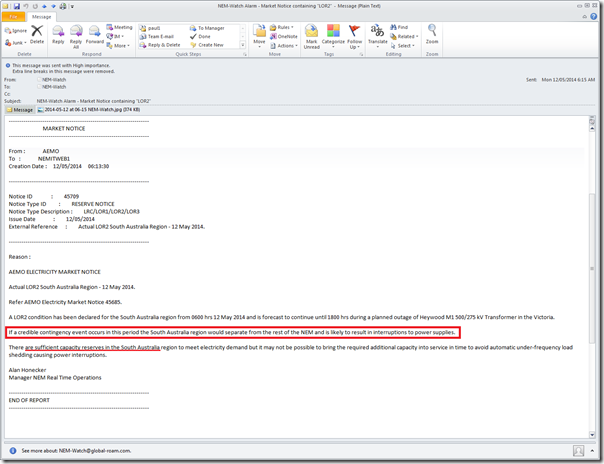
Task: Click 'Refer AEMO Electricity Market Notice 45685.'
Action: [65, 302]
